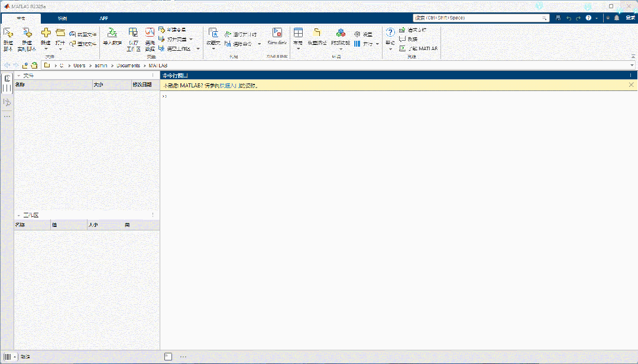The width and height of the screenshot is (638, 364).
Task: Create a new live script (新建实时脚本)
Action: 27,39
